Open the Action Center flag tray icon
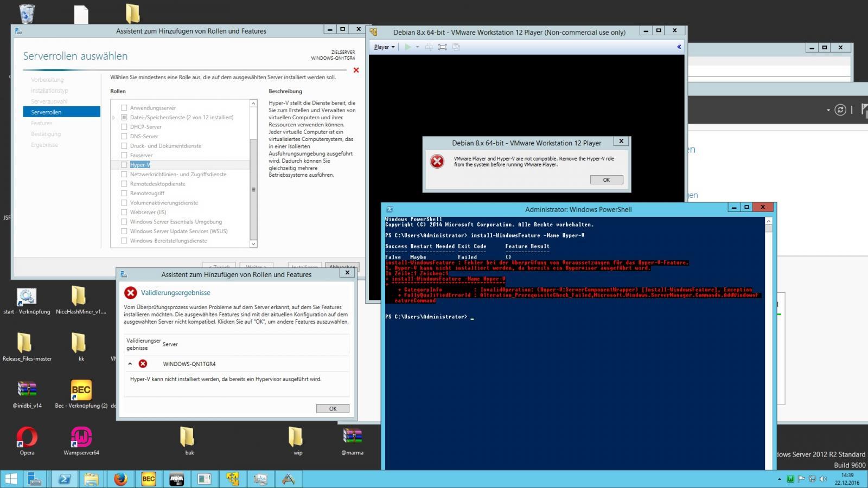The width and height of the screenshot is (868, 488). (x=801, y=479)
